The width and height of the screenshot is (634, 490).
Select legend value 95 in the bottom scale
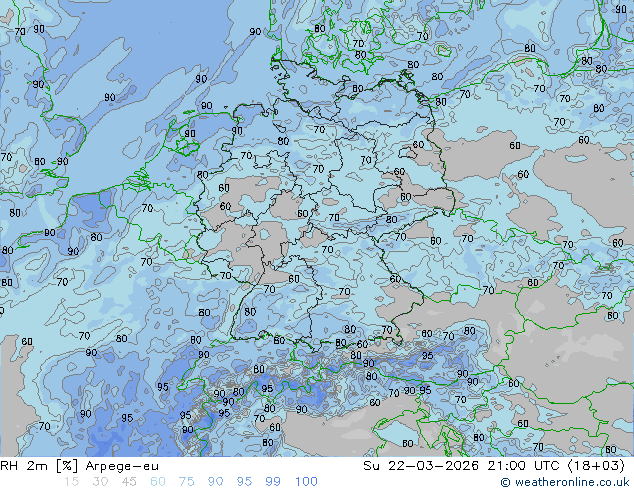pyautogui.click(x=244, y=482)
